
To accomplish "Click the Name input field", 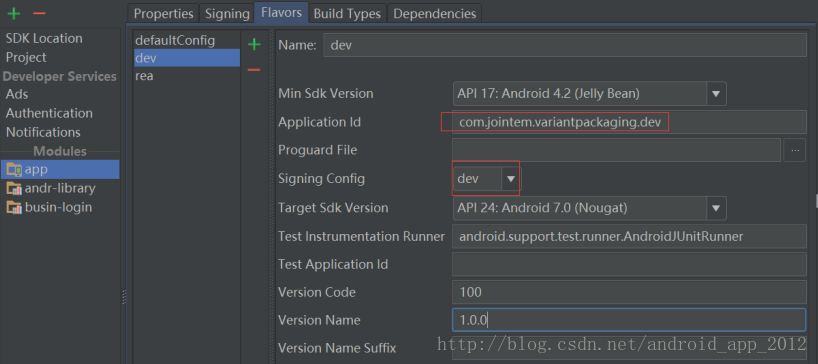I will 565,45.
